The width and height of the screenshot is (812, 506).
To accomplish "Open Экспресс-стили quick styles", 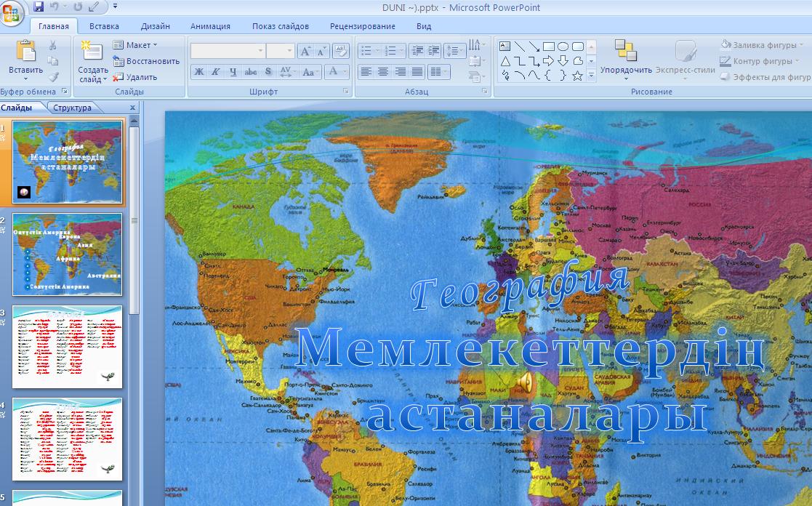I will tap(685, 60).
